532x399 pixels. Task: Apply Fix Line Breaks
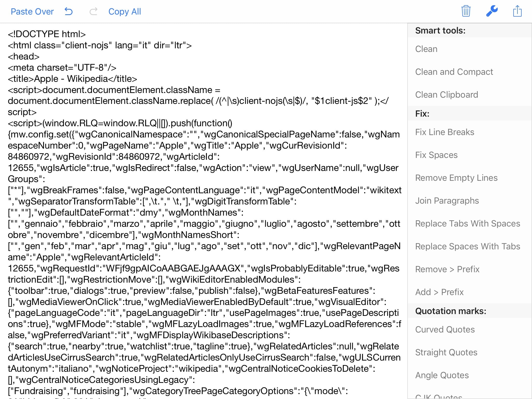click(x=444, y=132)
